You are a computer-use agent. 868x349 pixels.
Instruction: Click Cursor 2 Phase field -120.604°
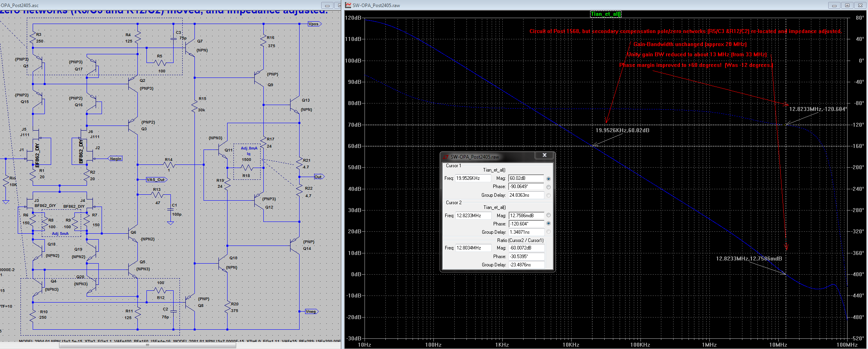click(x=526, y=224)
